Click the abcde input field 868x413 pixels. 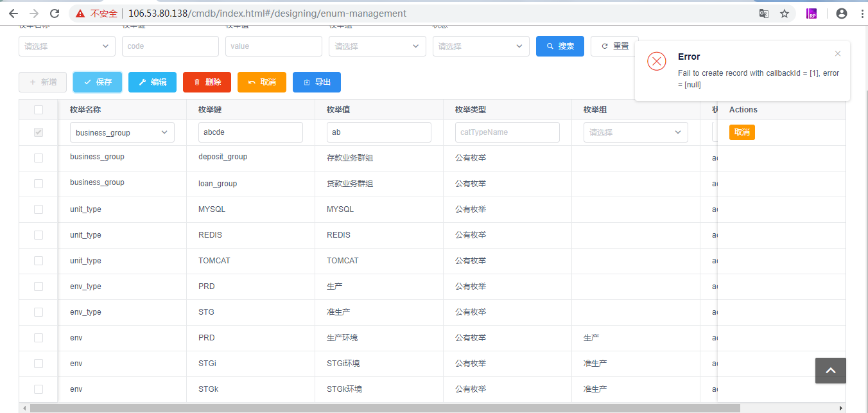pyautogui.click(x=250, y=132)
